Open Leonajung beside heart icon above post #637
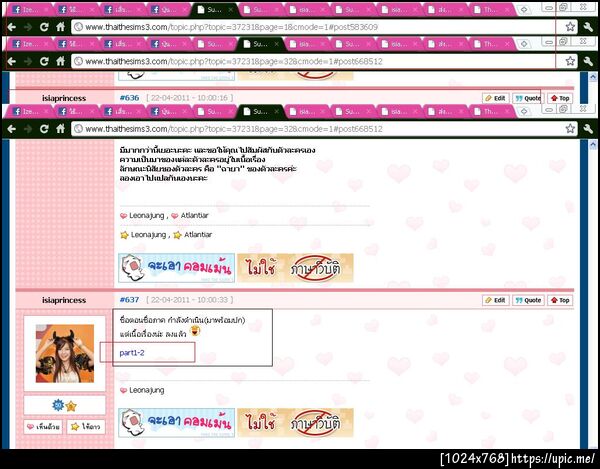The width and height of the screenshot is (600, 469). [147, 215]
